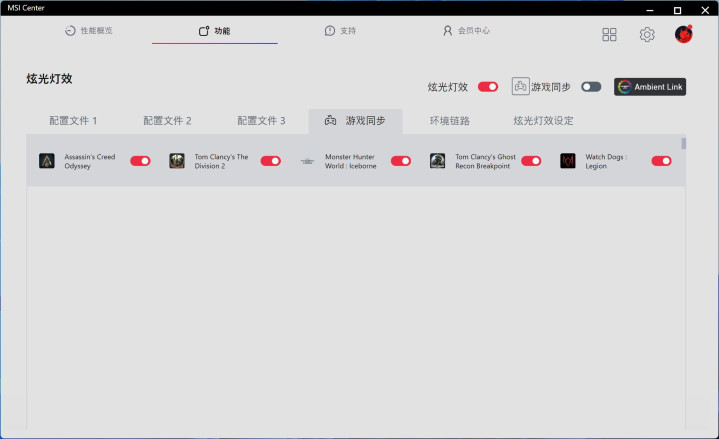Select the 炫光灯效设定 tab
719x439 pixels.
click(x=543, y=121)
